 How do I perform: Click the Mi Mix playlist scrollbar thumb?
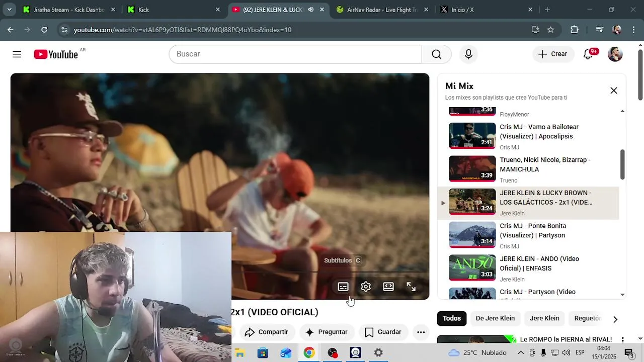(x=622, y=164)
